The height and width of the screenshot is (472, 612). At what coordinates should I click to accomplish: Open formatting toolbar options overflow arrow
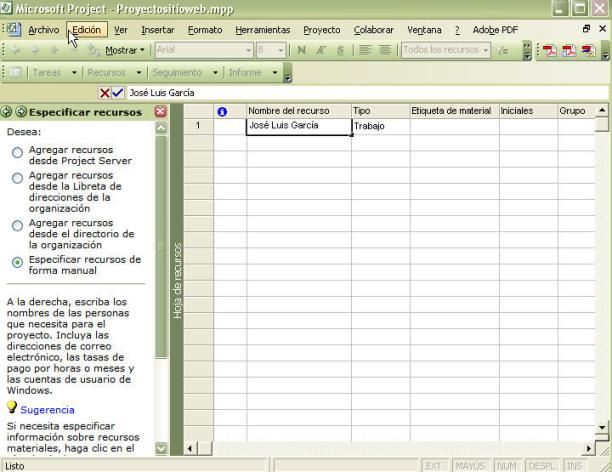click(527, 51)
